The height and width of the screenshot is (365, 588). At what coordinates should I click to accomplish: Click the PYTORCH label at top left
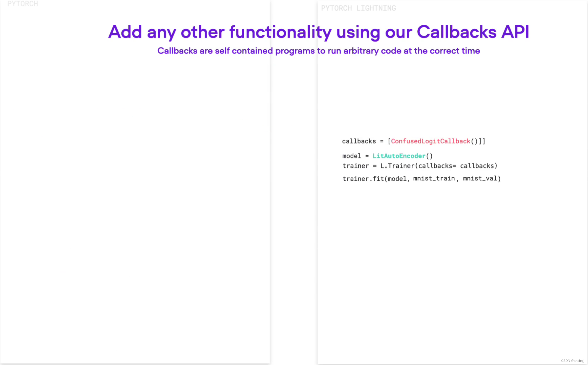(23, 4)
